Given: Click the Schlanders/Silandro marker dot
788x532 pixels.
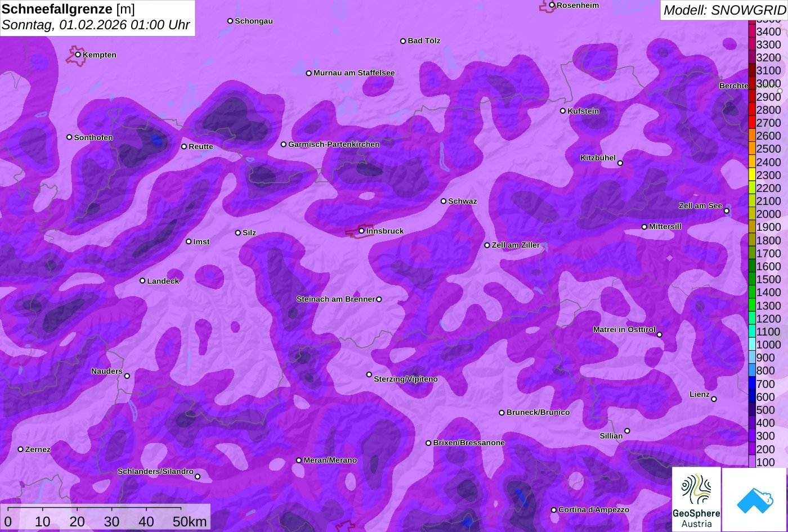Looking at the screenshot, I should click(198, 477).
